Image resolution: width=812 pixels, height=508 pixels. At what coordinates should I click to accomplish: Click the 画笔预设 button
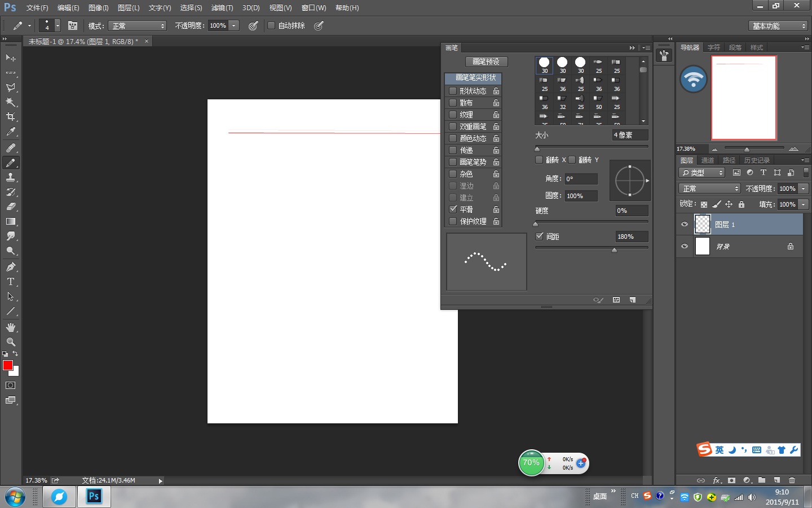pyautogui.click(x=486, y=62)
